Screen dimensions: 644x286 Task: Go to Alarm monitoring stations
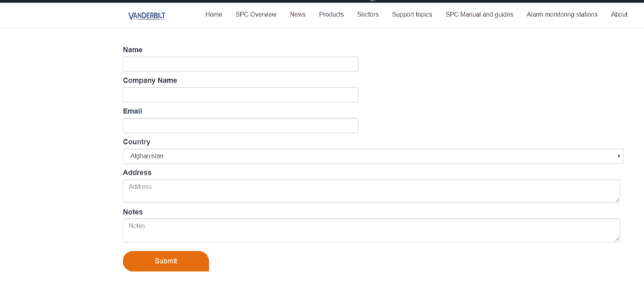pos(561,14)
